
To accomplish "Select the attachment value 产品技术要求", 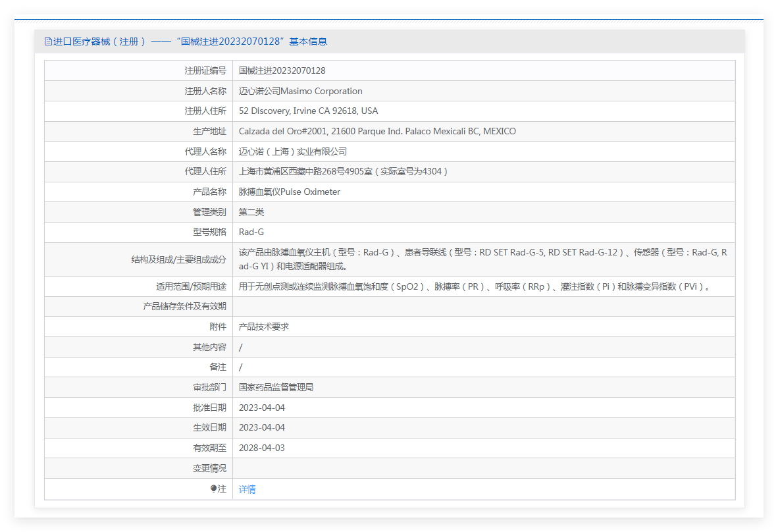I will [263, 327].
